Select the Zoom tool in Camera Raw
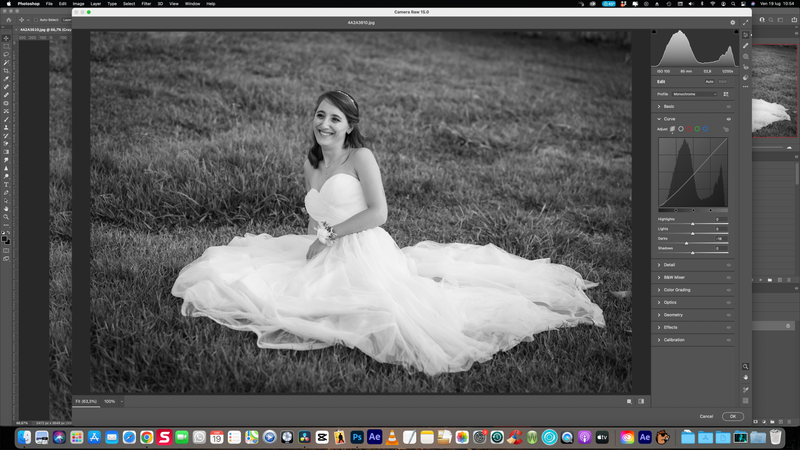The image size is (800, 450). (745, 367)
